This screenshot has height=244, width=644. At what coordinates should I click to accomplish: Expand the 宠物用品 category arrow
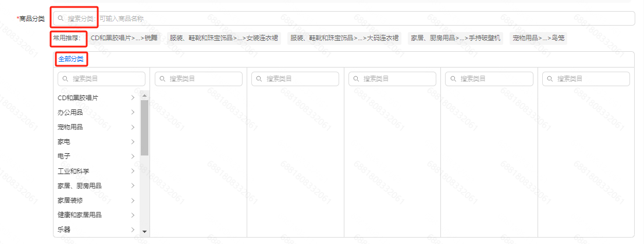pos(133,127)
